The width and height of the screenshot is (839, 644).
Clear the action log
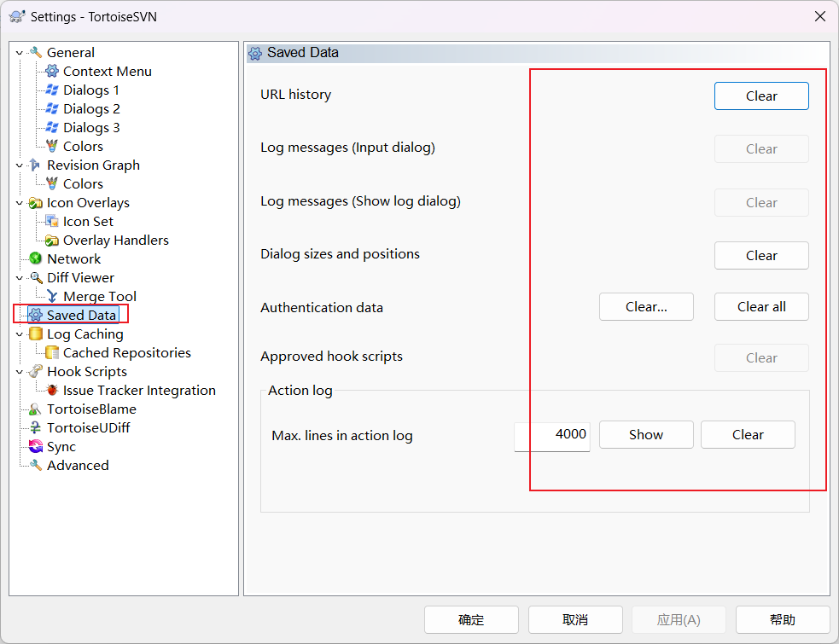tap(748, 434)
